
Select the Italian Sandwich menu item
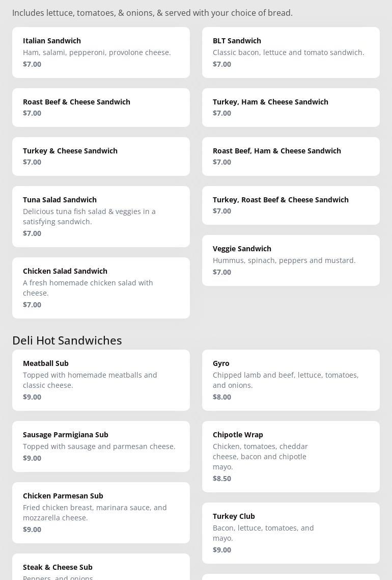[x=101, y=52]
